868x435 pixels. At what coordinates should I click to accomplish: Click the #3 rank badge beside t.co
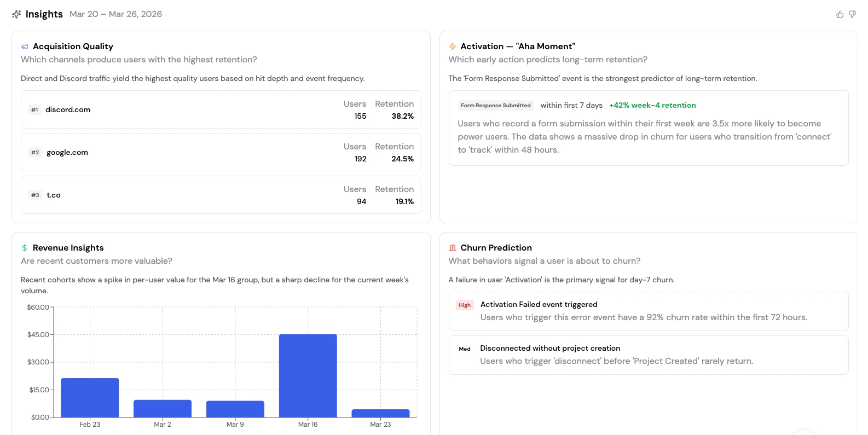point(34,195)
